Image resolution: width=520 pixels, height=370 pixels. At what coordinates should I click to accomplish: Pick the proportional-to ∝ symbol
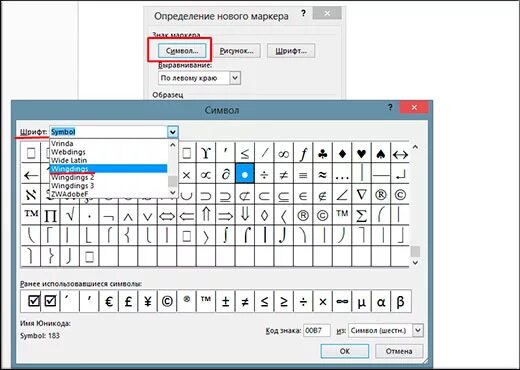[x=206, y=174]
